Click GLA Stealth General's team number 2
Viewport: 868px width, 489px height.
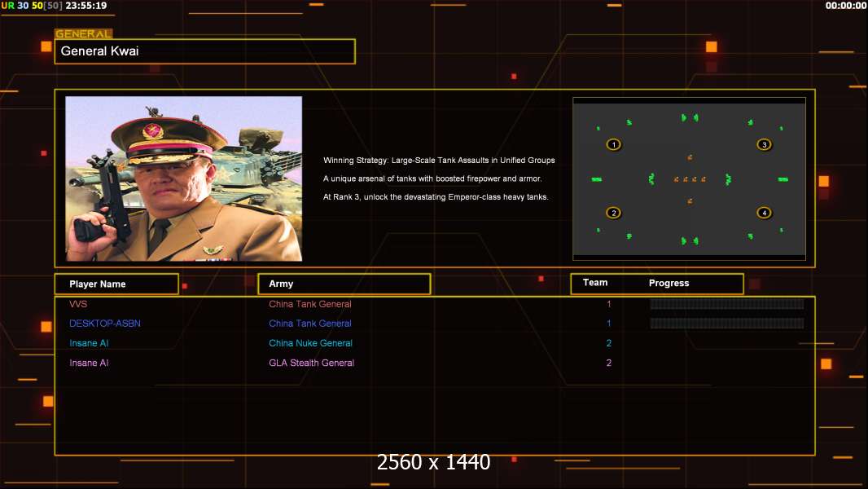[609, 363]
